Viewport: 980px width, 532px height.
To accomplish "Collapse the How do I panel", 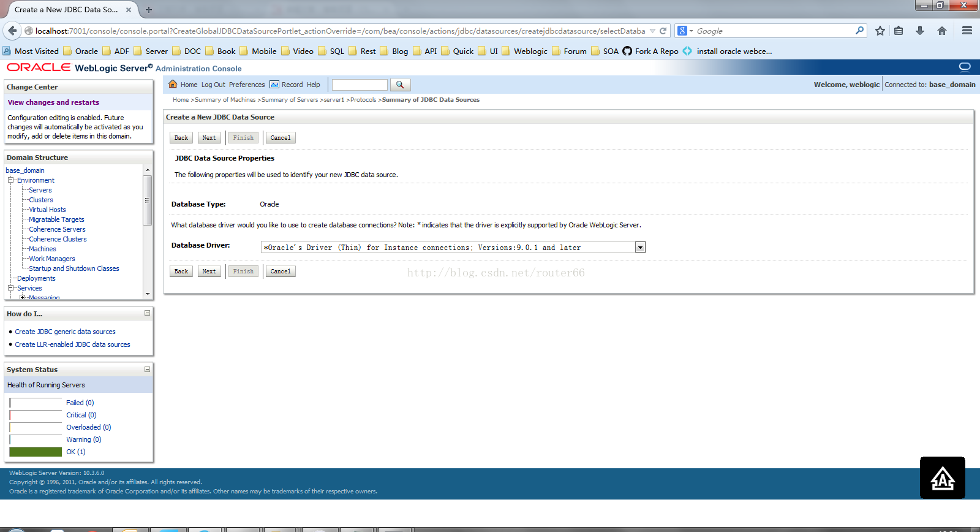I will coord(147,313).
